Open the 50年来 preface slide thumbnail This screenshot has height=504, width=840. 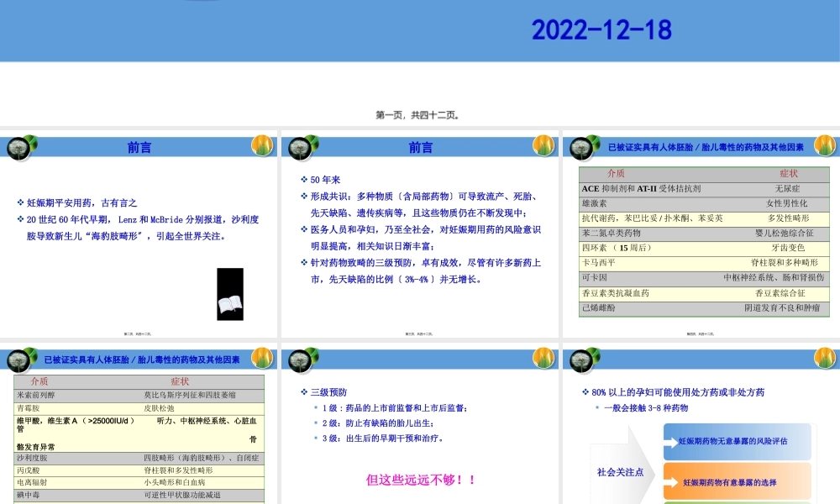(419, 234)
